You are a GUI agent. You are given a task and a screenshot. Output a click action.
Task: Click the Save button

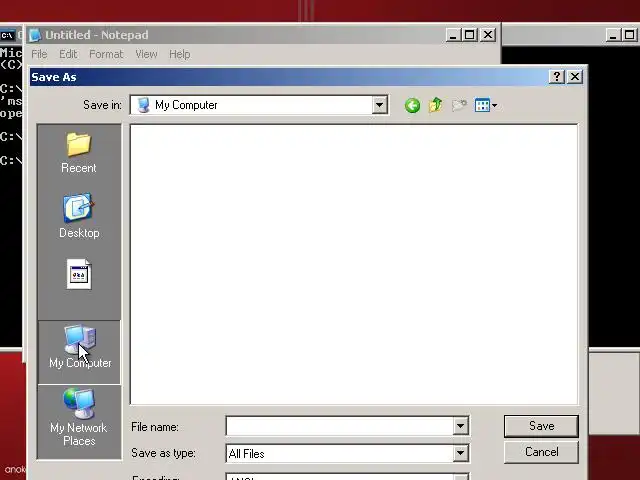tap(541, 426)
